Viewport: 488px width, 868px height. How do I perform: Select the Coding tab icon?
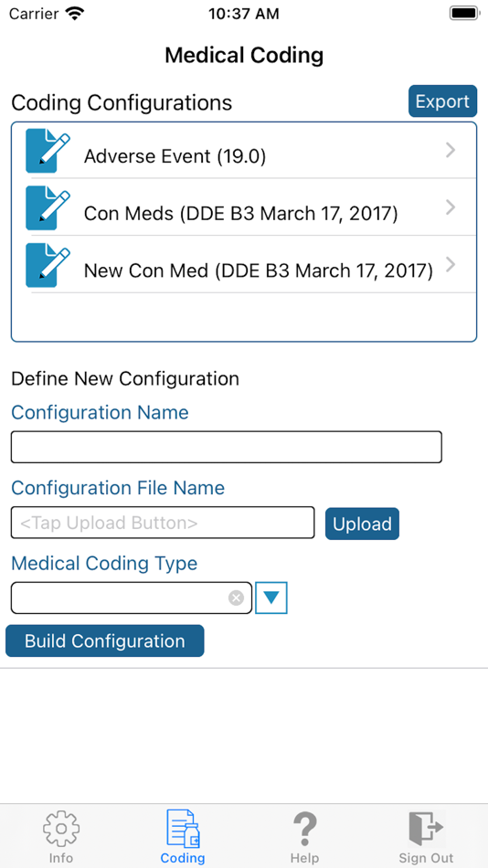click(183, 828)
